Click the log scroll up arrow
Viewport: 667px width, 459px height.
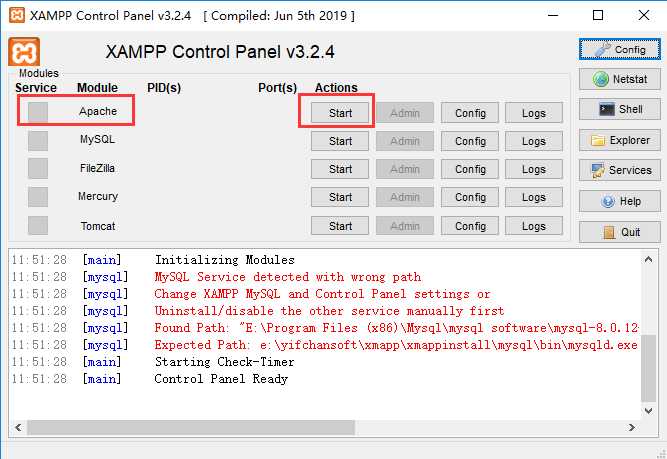coord(648,259)
